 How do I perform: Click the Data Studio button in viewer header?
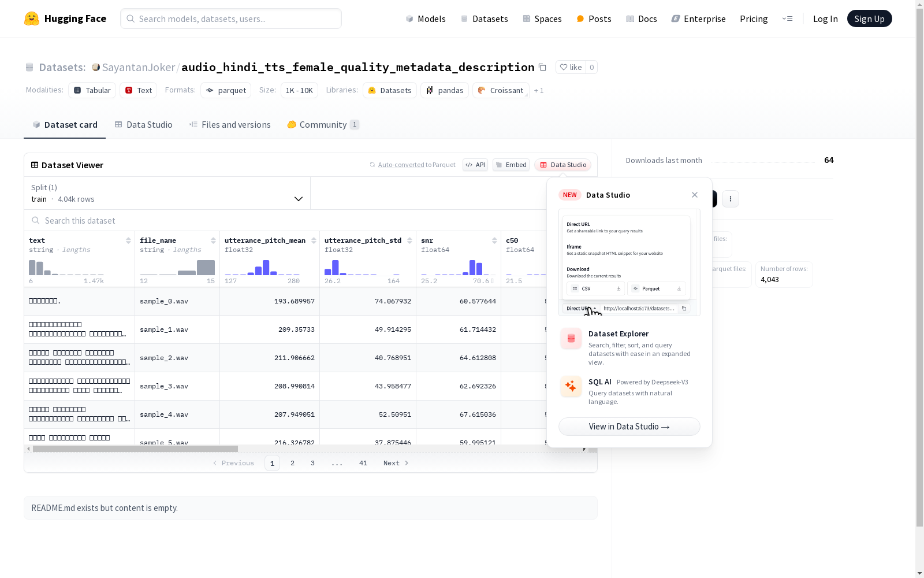click(x=562, y=165)
